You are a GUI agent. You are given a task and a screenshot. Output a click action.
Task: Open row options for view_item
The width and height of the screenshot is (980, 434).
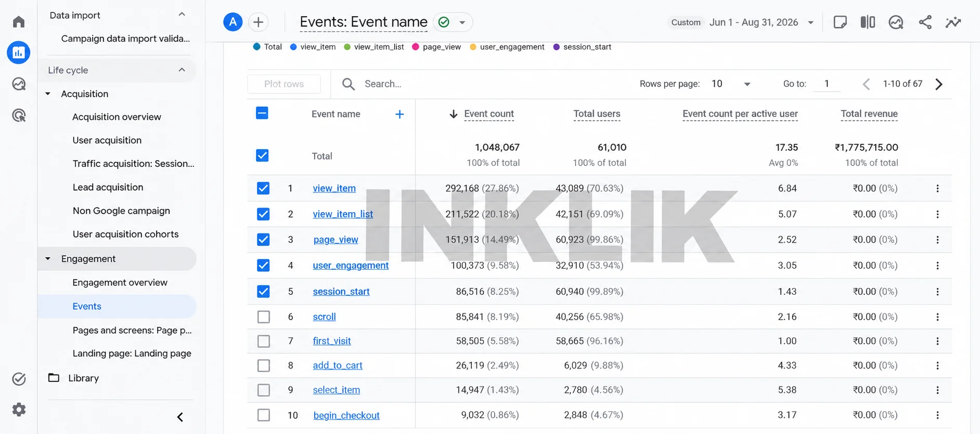coord(937,188)
